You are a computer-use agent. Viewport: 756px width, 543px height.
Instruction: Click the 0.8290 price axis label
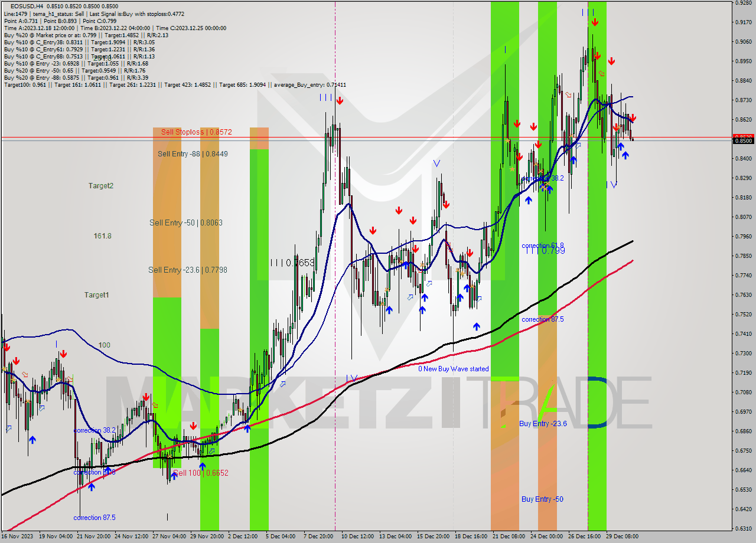click(x=743, y=178)
